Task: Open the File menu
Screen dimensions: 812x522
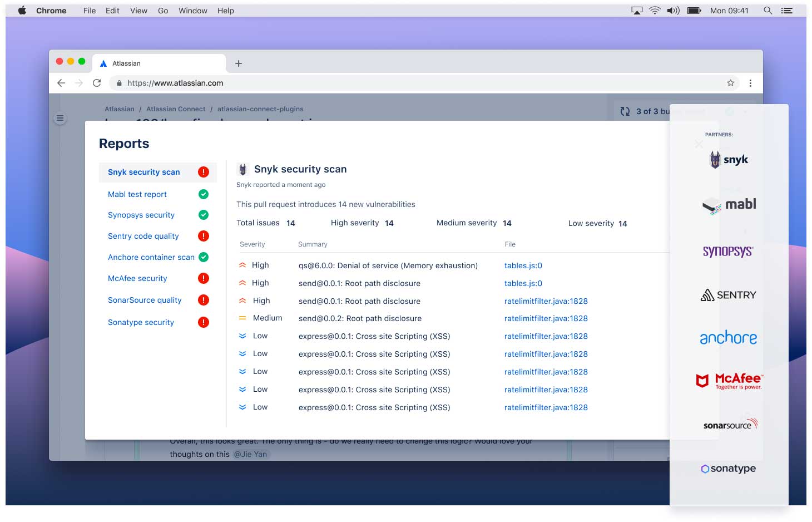Action: 90,11
